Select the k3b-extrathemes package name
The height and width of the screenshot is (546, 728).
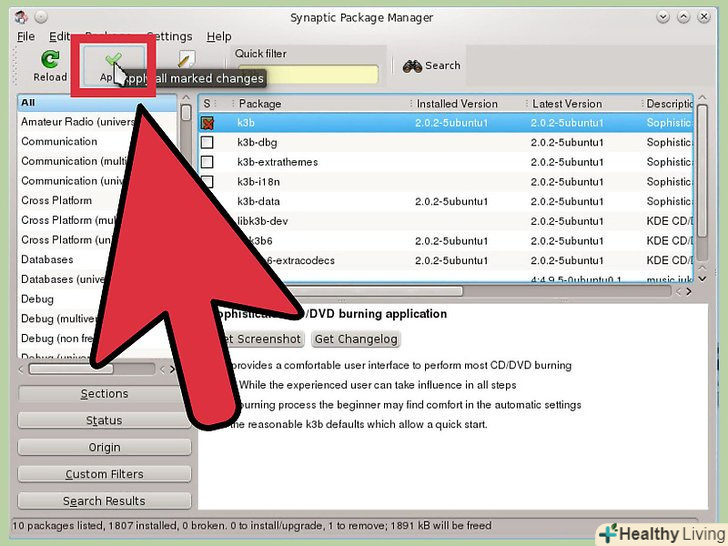coord(278,162)
